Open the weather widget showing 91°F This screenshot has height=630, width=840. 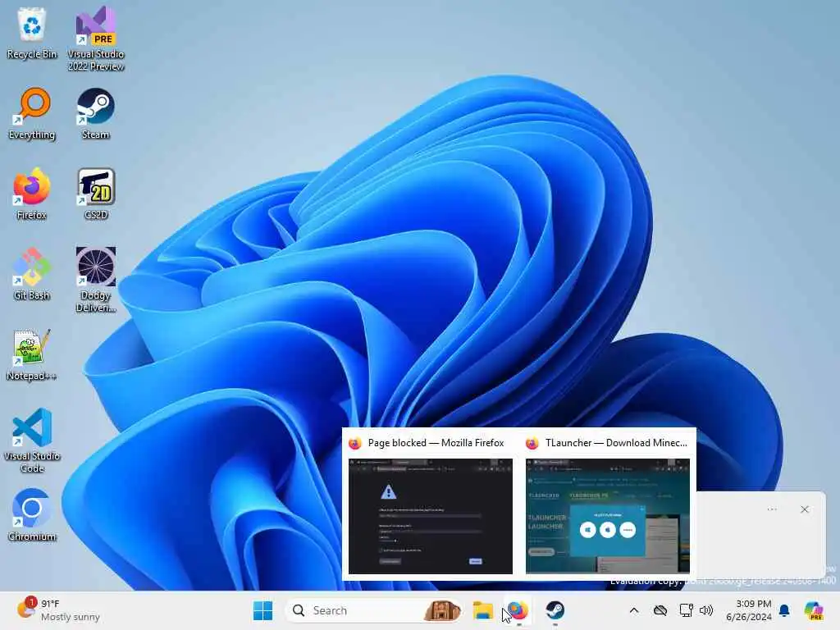[58, 610]
